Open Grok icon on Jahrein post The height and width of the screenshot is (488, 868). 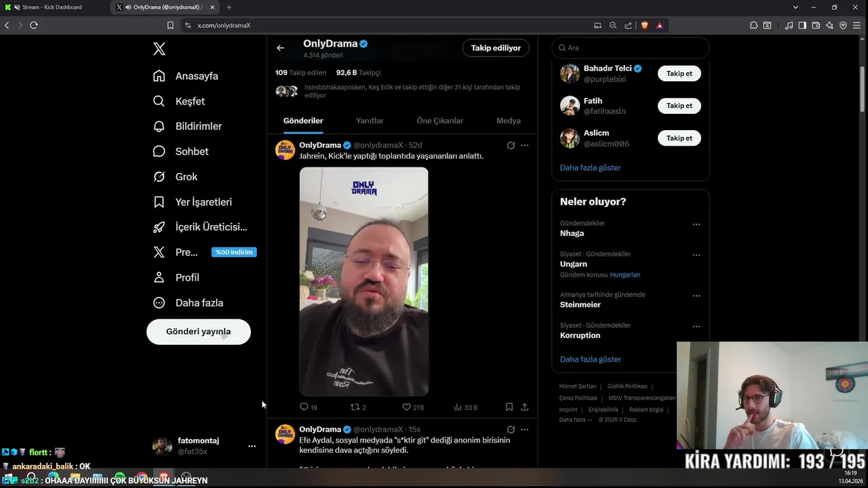click(511, 145)
